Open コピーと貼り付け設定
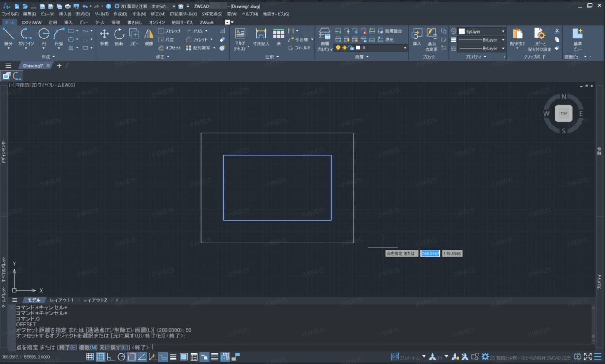This screenshot has width=605, height=364. click(x=540, y=40)
